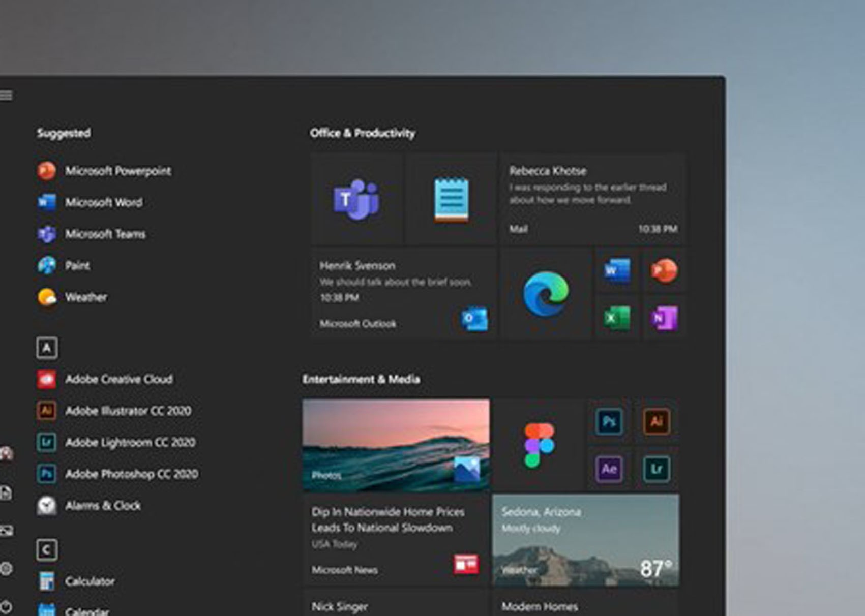
Task: Launch the Figma tile
Action: [539, 445]
